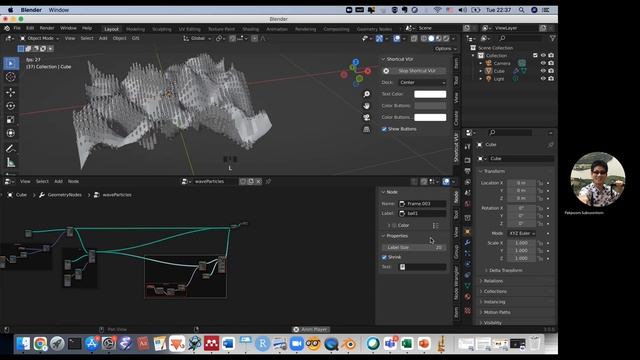Disable Cube in renders camera icon
This screenshot has width=640, height=360.
pos(551,71)
